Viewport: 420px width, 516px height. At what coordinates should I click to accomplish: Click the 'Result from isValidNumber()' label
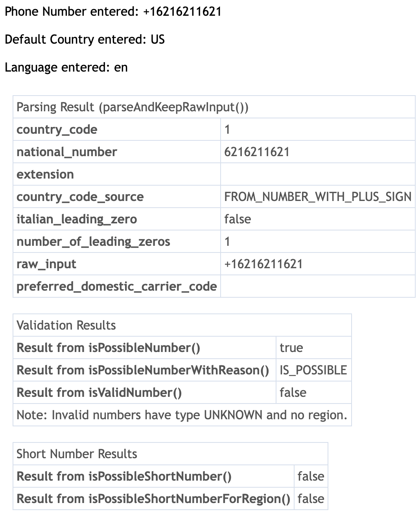click(x=99, y=393)
